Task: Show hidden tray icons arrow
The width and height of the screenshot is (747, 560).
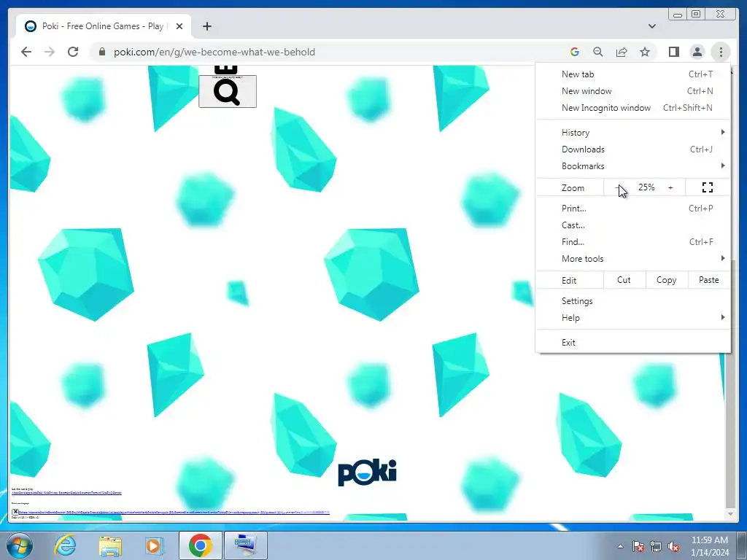Action: [620, 546]
